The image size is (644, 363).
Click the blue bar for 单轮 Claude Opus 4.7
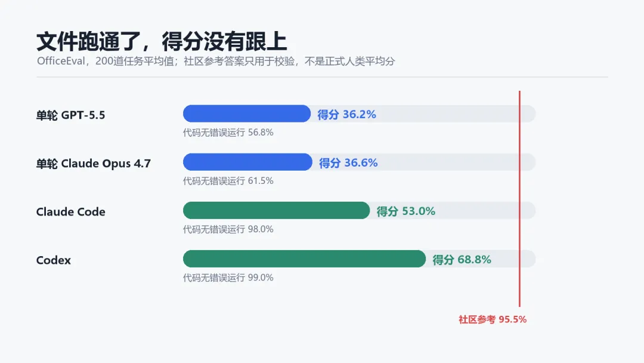point(247,162)
